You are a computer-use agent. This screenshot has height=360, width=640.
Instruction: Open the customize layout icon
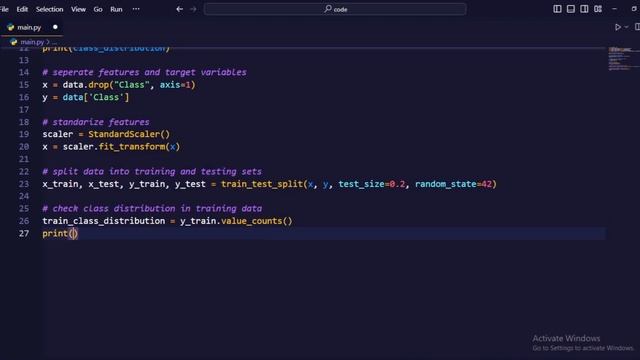point(598,9)
